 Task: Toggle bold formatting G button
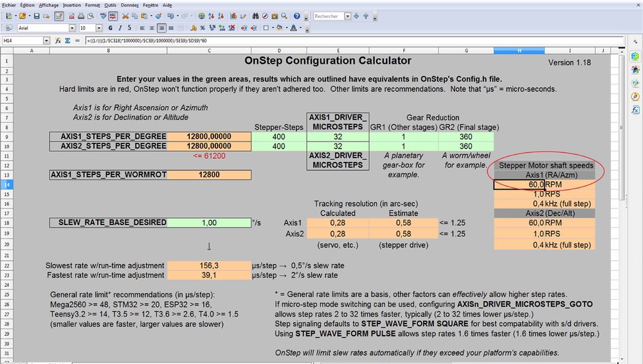pyautogui.click(x=111, y=28)
